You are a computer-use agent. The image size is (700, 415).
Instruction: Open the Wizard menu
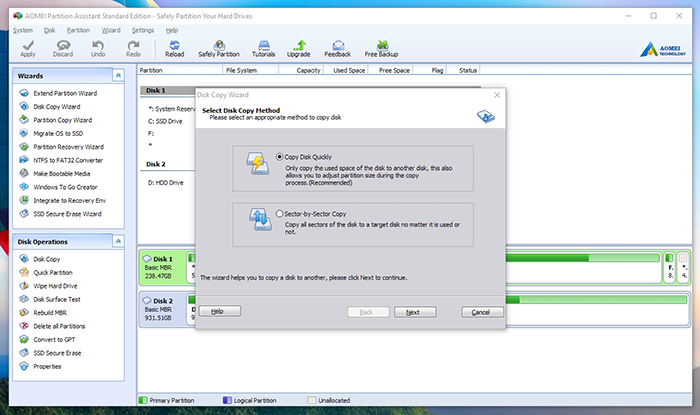[x=111, y=30]
